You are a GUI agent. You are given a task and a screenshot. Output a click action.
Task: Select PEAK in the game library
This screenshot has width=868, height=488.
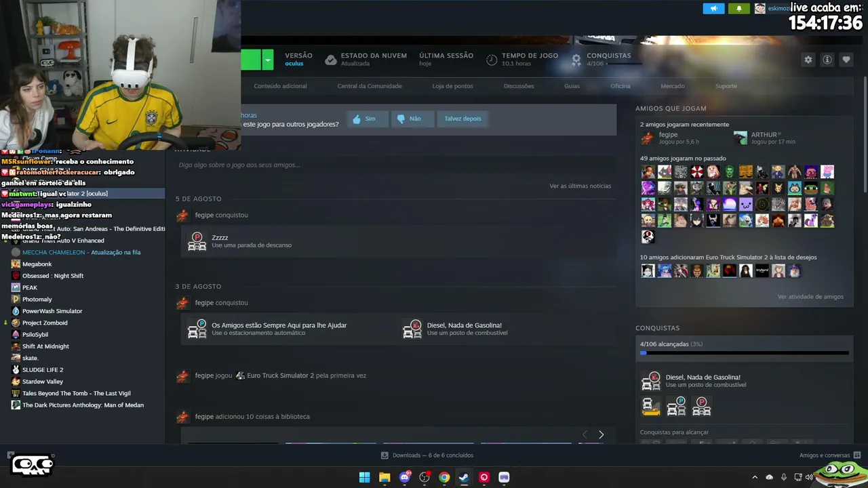(30, 287)
